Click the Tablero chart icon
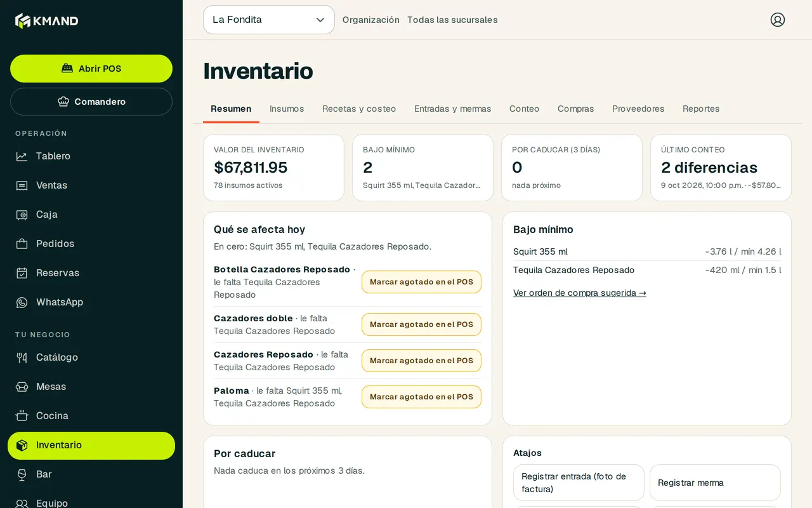Image resolution: width=812 pixels, height=508 pixels. tap(22, 156)
